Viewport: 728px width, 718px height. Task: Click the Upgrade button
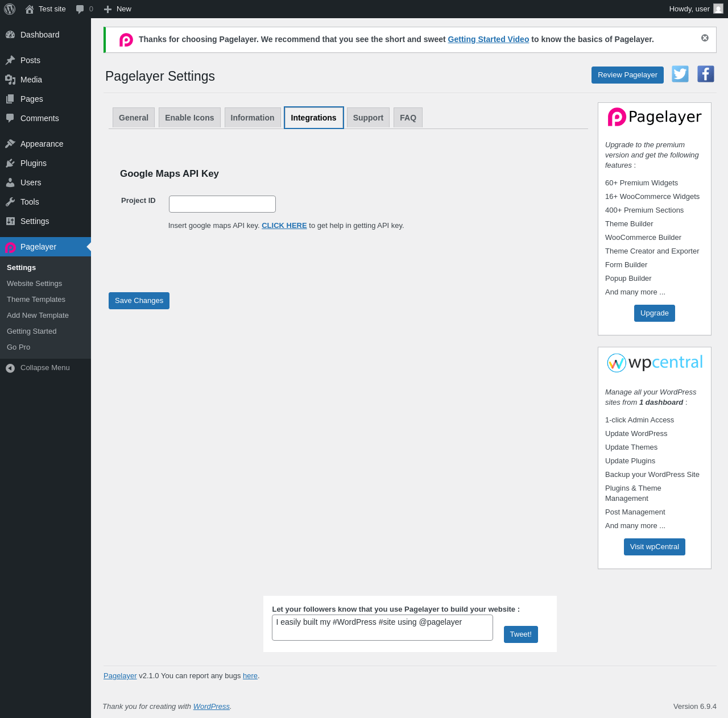(x=655, y=313)
